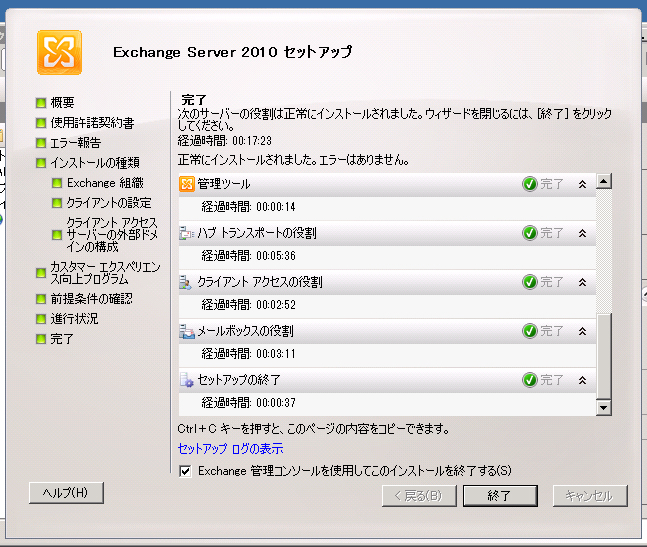Collapse the メールボックスの役割 section

[x=582, y=331]
